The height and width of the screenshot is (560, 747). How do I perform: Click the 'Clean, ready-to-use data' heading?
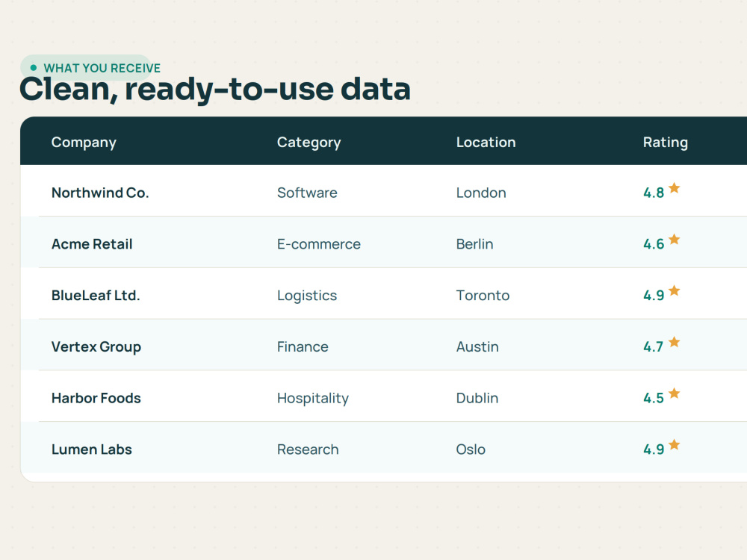(215, 90)
